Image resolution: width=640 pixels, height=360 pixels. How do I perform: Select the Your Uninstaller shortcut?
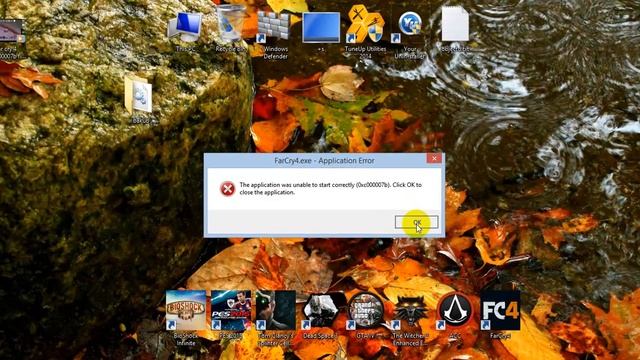coord(410,35)
